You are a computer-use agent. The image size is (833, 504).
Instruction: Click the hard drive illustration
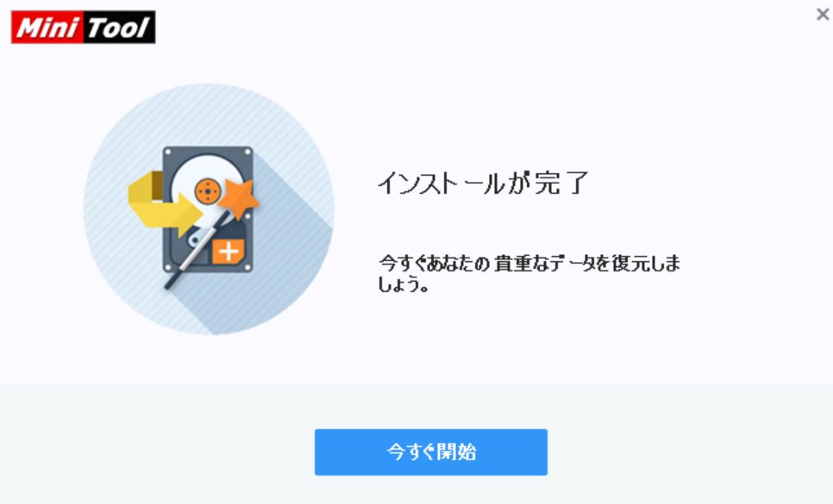tap(208, 209)
